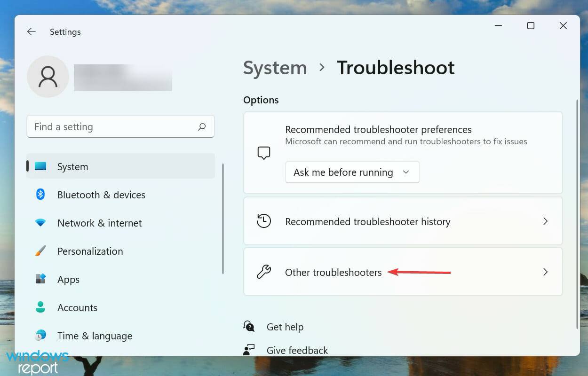The image size is (588, 376).
Task: Select the Bluetooth & devices icon
Action: pyautogui.click(x=40, y=195)
